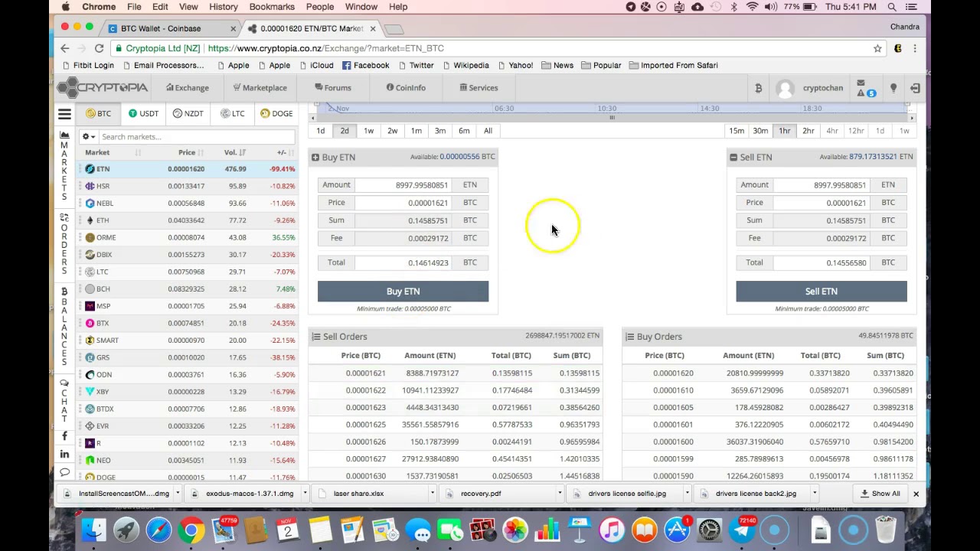Click the Wi-Fi icon in the menu bar
The image size is (980, 551).
tap(753, 7)
